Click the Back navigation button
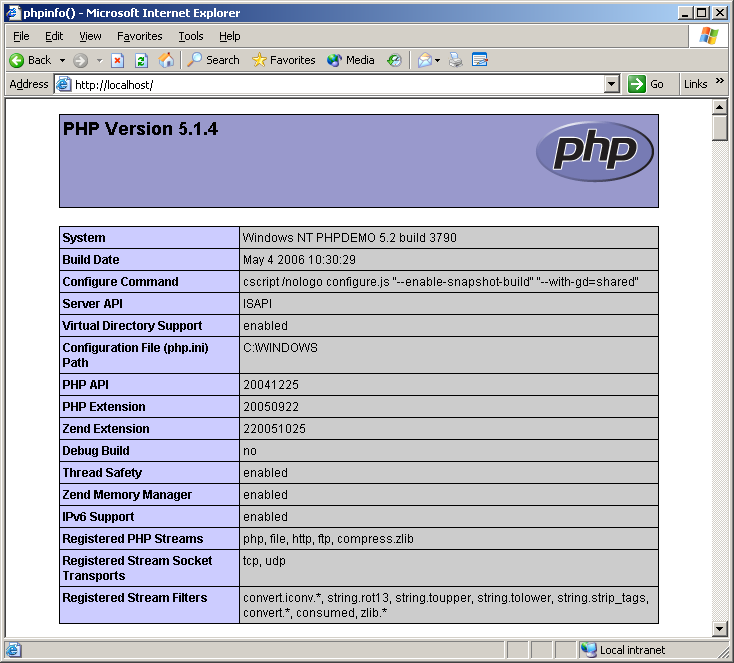The height and width of the screenshot is (663, 734). click(30, 60)
